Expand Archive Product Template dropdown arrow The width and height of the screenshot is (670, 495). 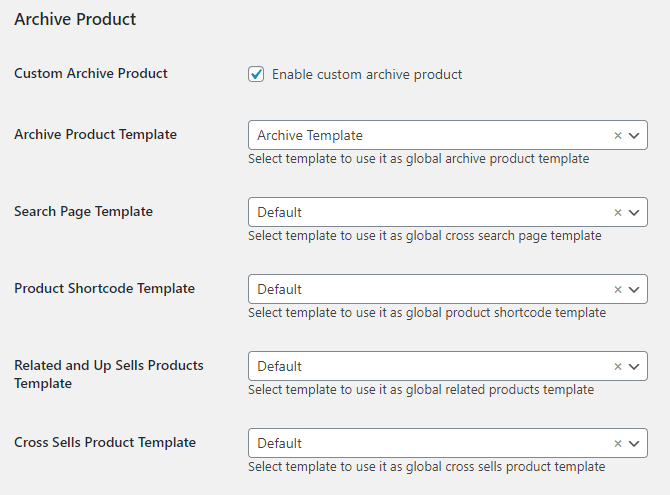(634, 136)
